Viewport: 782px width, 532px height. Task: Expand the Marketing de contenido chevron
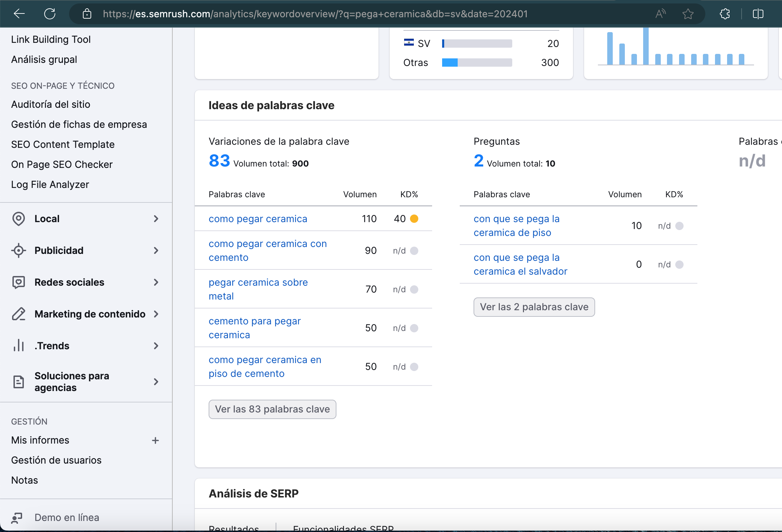pos(156,314)
